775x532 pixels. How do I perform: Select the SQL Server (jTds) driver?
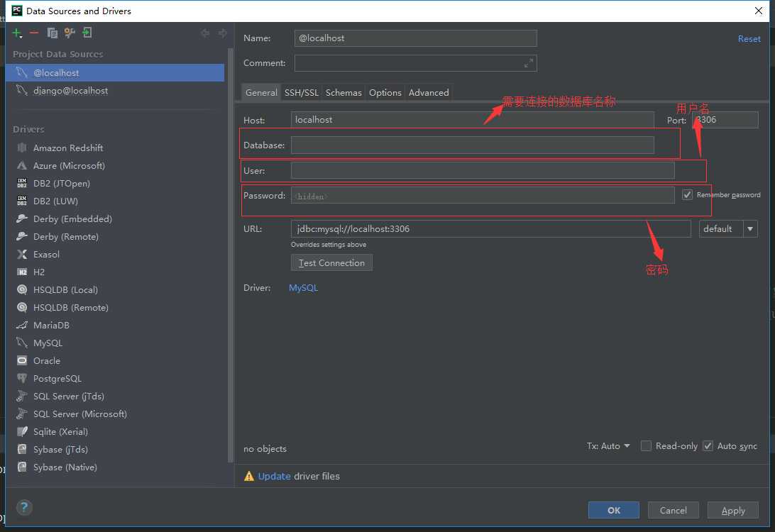click(x=69, y=397)
